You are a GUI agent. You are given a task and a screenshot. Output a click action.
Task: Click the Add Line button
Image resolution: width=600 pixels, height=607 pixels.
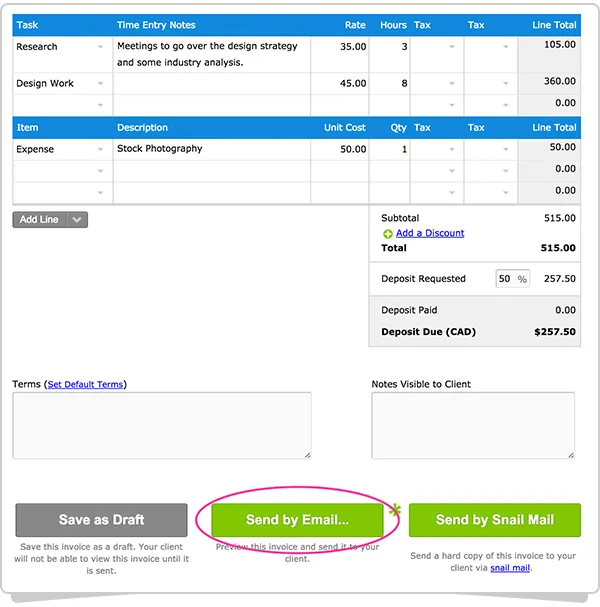coord(40,220)
